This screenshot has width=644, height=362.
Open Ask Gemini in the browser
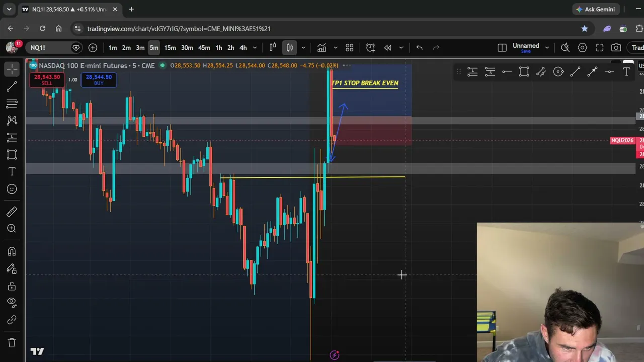click(x=596, y=9)
